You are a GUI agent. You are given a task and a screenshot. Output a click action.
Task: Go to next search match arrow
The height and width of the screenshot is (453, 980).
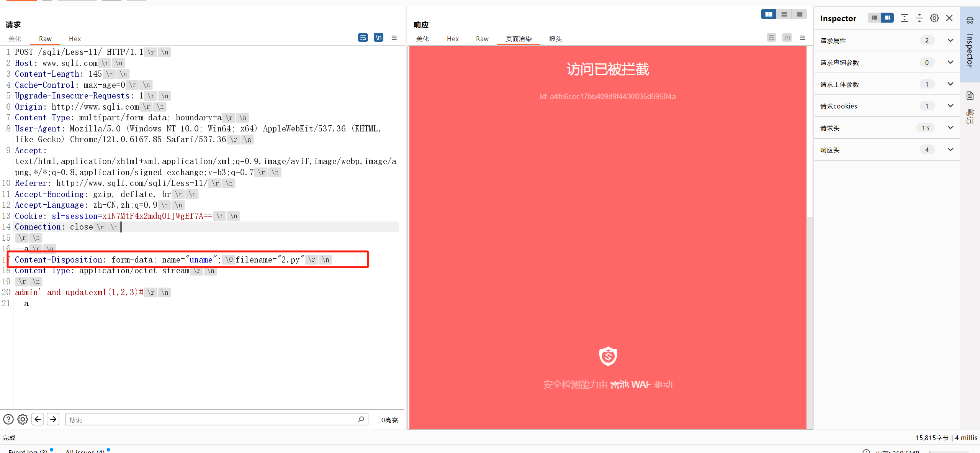coord(53,419)
